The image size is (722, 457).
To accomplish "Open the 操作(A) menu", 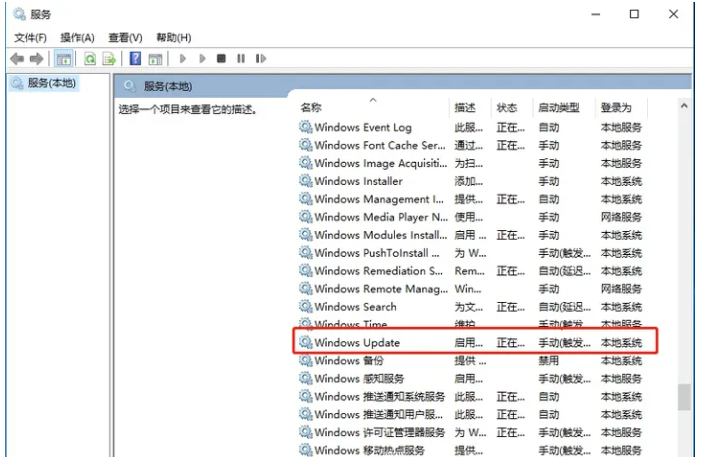I will [78, 38].
